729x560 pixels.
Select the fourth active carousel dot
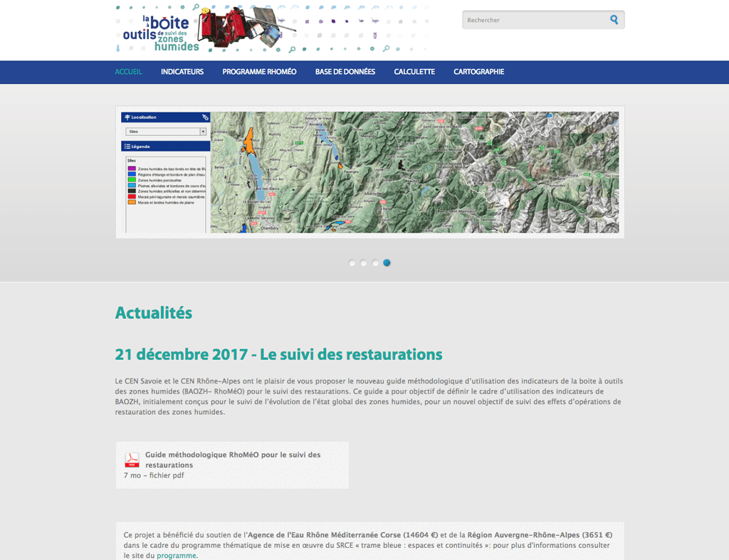point(387,263)
